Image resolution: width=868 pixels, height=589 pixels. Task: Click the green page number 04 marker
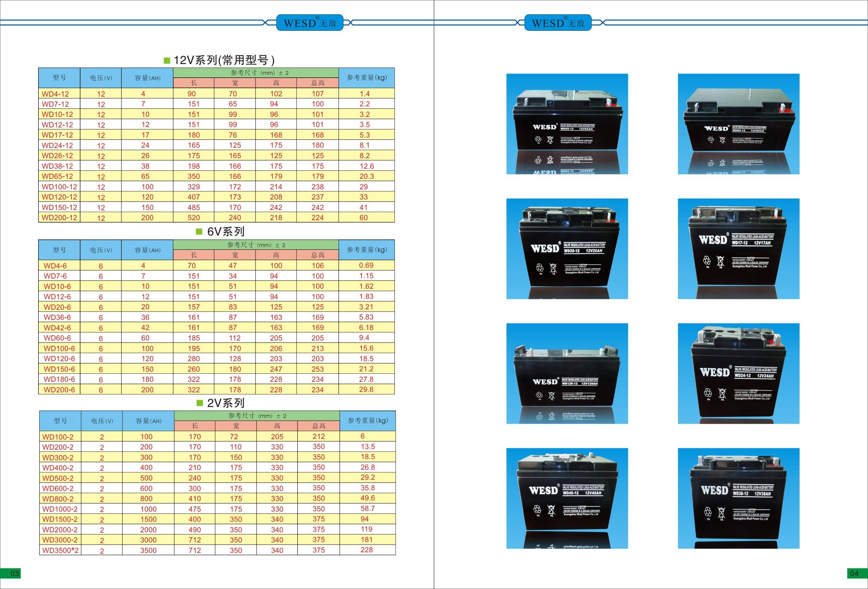857,573
